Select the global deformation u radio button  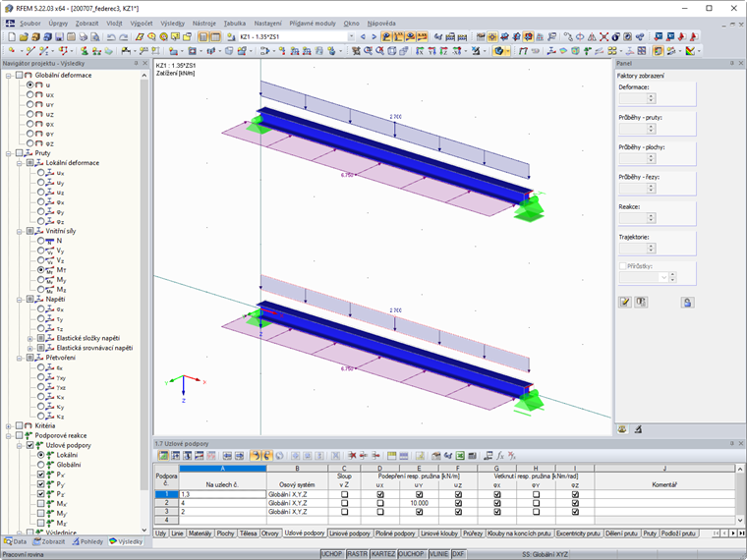(x=30, y=84)
